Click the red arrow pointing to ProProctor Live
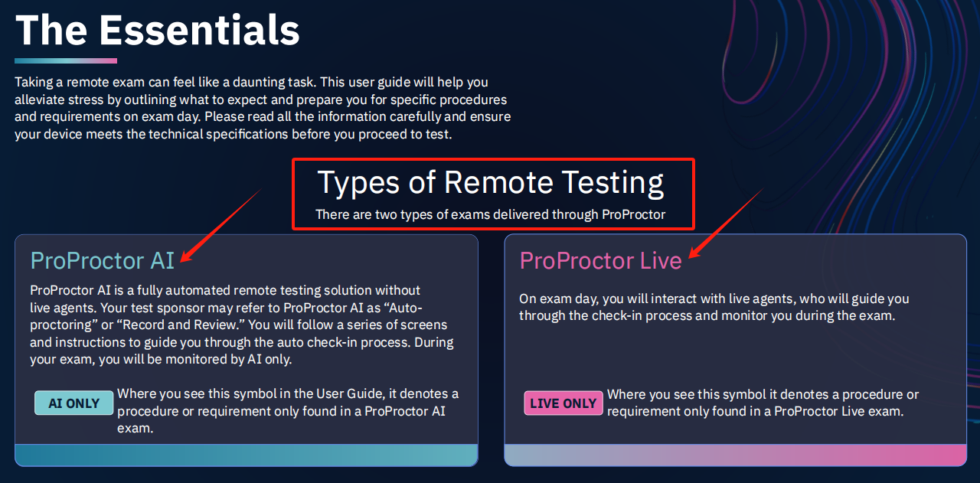This screenshot has width=980, height=483. click(726, 222)
